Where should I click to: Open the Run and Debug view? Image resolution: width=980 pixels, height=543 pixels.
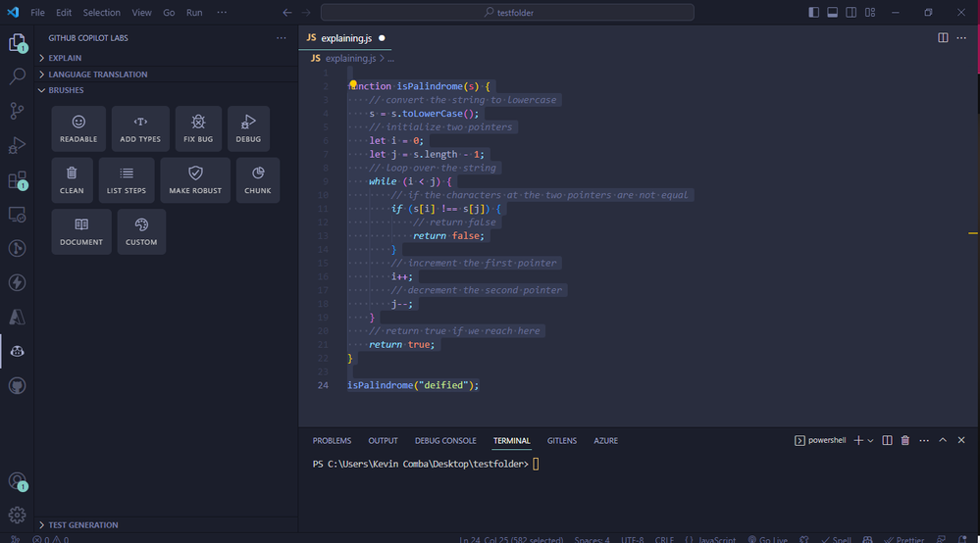pyautogui.click(x=17, y=146)
